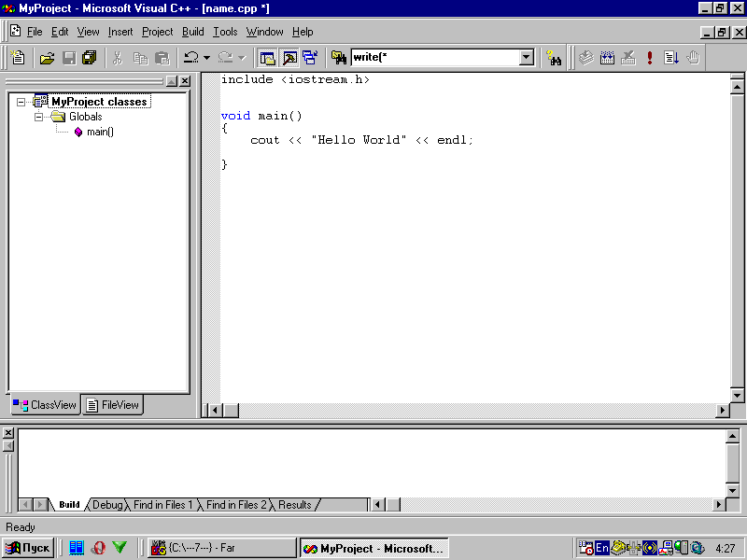The image size is (747, 560).
Task: Switch to the FileView tab
Action: (x=113, y=405)
